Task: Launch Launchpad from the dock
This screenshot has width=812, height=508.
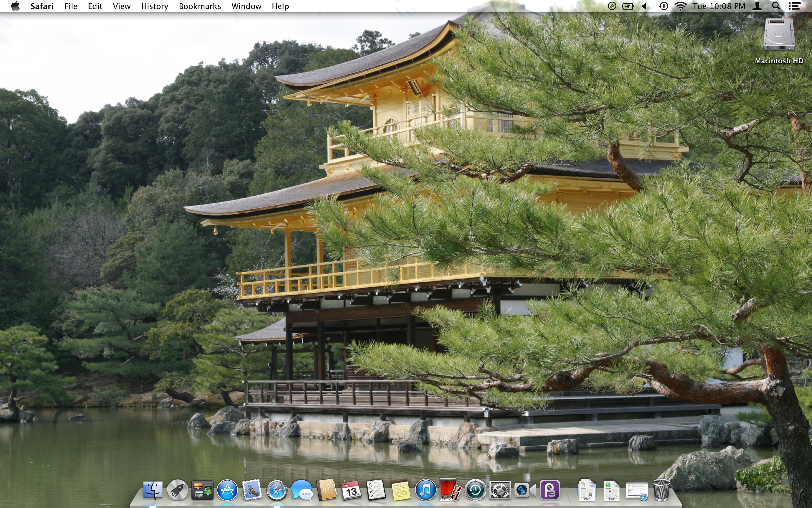Action: pyautogui.click(x=178, y=490)
